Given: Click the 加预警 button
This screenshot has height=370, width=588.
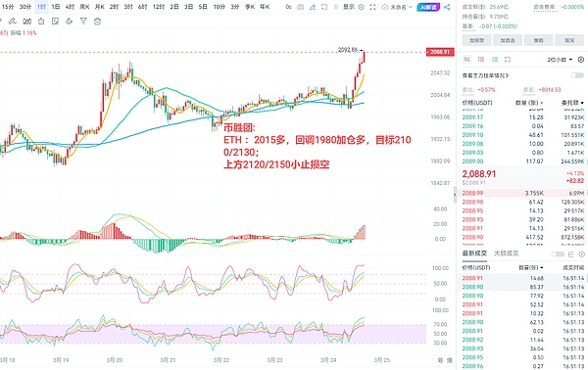Looking at the screenshot, I should tap(476, 40).
